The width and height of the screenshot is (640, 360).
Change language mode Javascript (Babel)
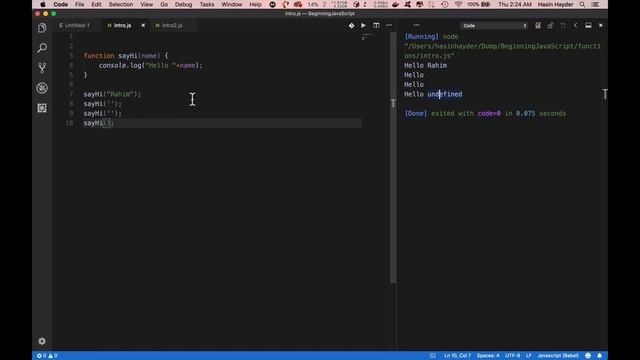(558, 356)
